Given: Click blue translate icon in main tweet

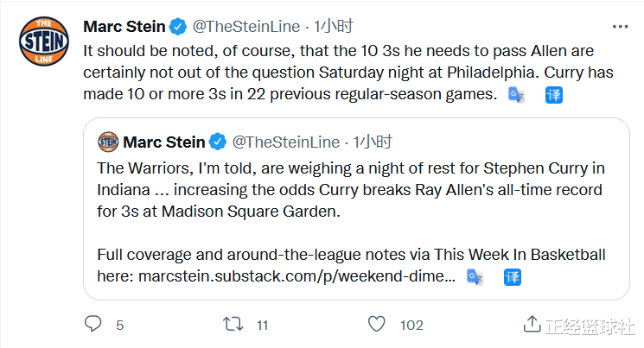Looking at the screenshot, I should tap(553, 95).
